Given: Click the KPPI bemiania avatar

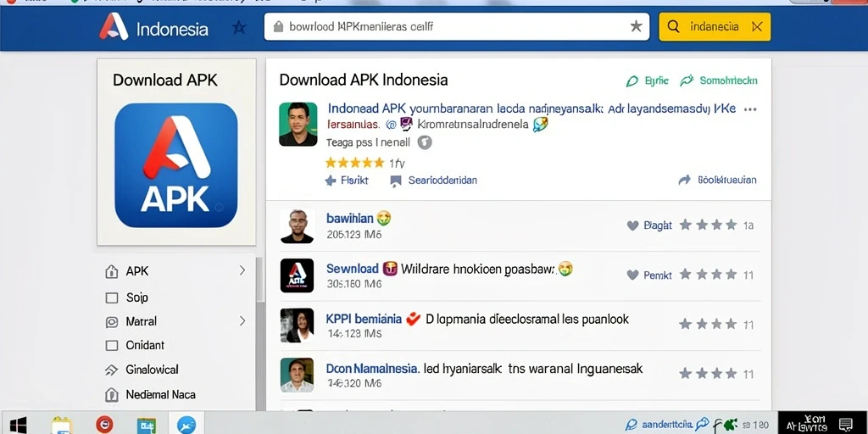Looking at the screenshot, I should coord(297,325).
